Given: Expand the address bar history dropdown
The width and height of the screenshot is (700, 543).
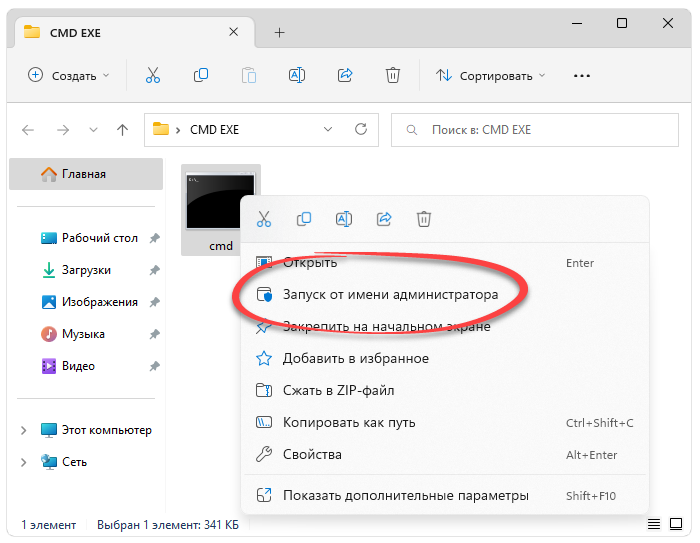Looking at the screenshot, I should 328,129.
